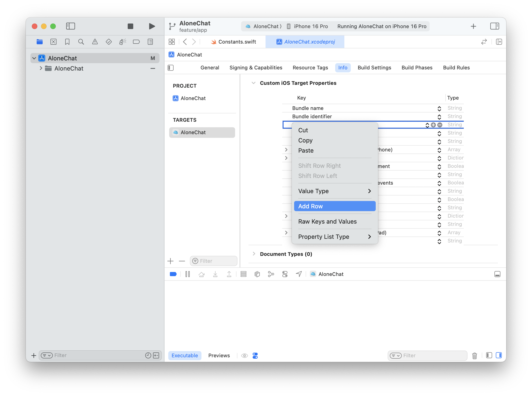The height and width of the screenshot is (396, 532).
Task: Toggle the left navigator sidebar
Action: click(x=71, y=26)
